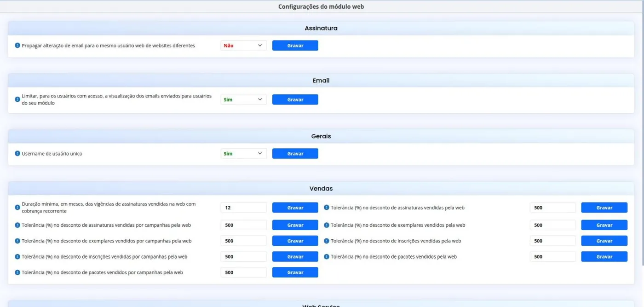Open the 'Não' dropdown for email propagation
Viewport: 644px width, 307px height.
click(x=244, y=46)
